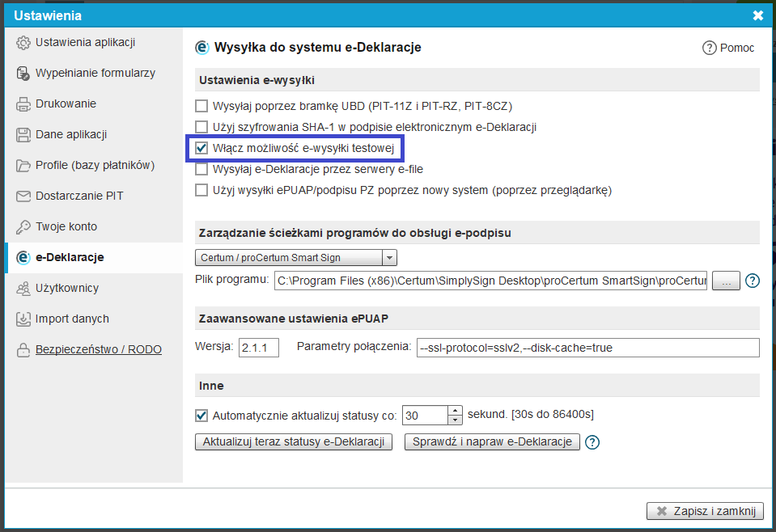Click the help icon next to Plik programu browse button
The height and width of the screenshot is (532, 776).
click(753, 281)
